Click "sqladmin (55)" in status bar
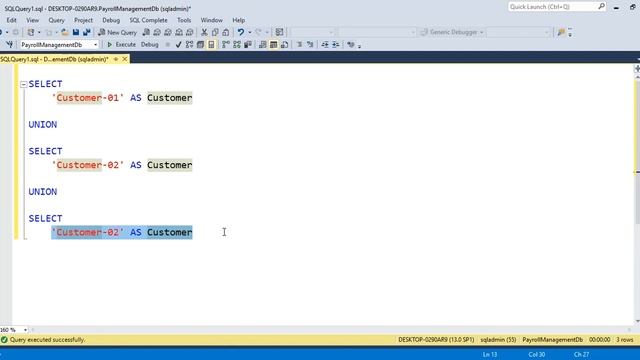640x360 pixels. pyautogui.click(x=498, y=340)
